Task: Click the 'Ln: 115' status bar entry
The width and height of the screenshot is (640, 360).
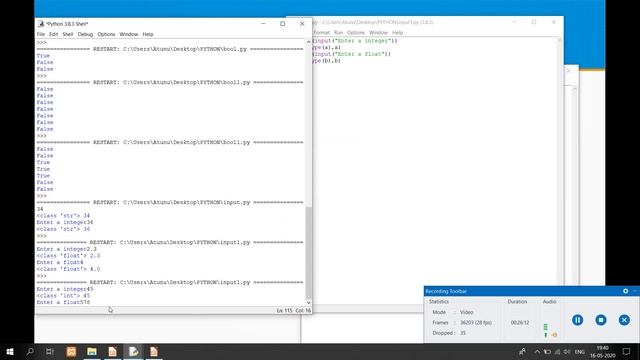Action: (x=284, y=311)
